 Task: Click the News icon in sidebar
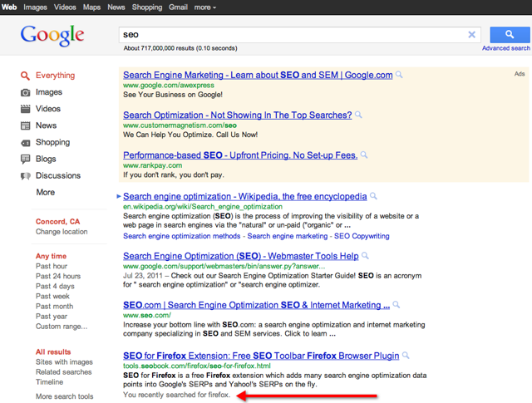point(26,125)
